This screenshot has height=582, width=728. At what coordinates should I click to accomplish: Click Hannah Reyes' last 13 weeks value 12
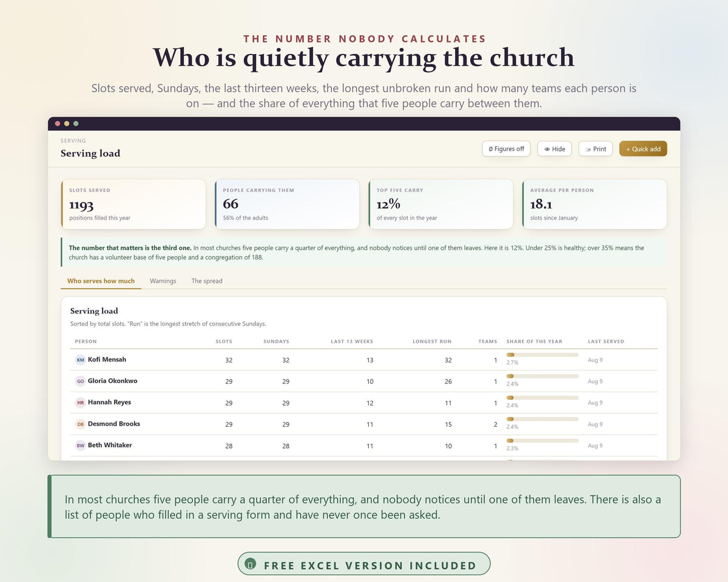(x=370, y=403)
